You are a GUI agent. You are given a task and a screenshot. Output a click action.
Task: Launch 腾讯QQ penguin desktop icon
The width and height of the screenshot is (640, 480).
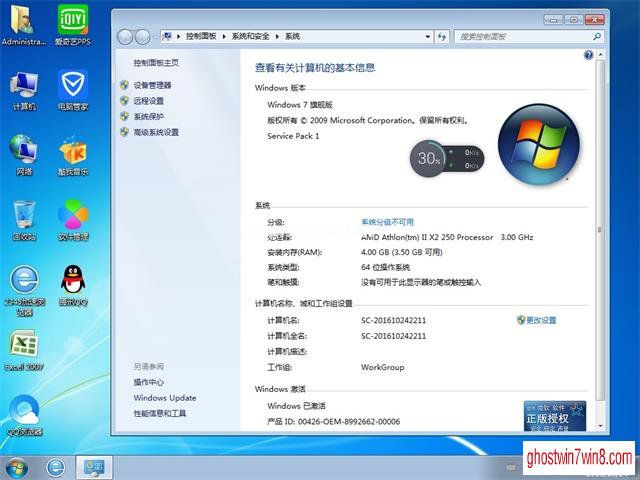pyautogui.click(x=73, y=286)
